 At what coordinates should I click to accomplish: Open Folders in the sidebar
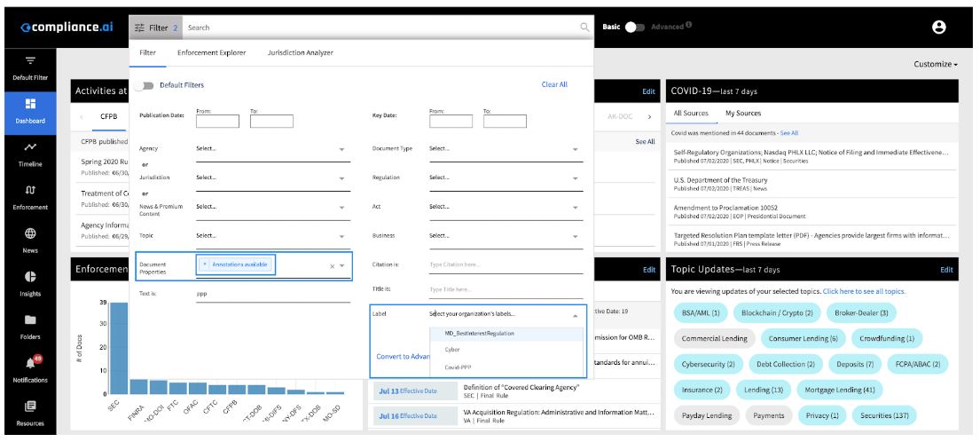point(30,327)
